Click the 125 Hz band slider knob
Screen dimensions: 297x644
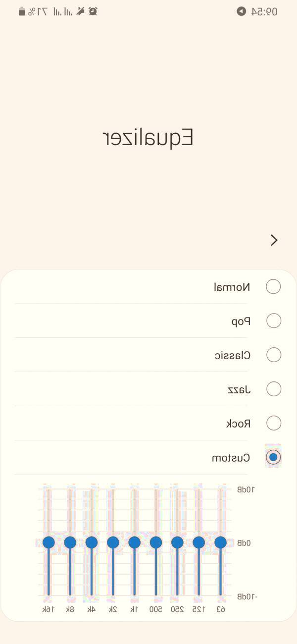pyautogui.click(x=198, y=542)
